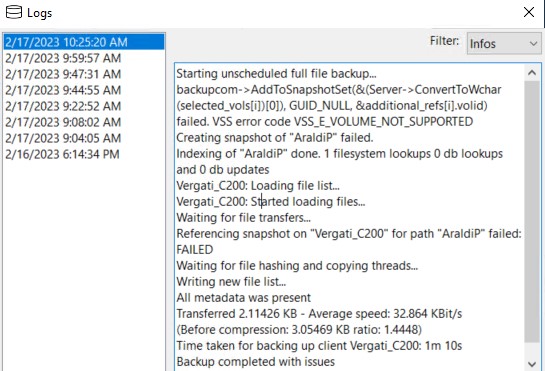
Task: Click the log text vertical scrollbar thumb
Action: coord(532,211)
